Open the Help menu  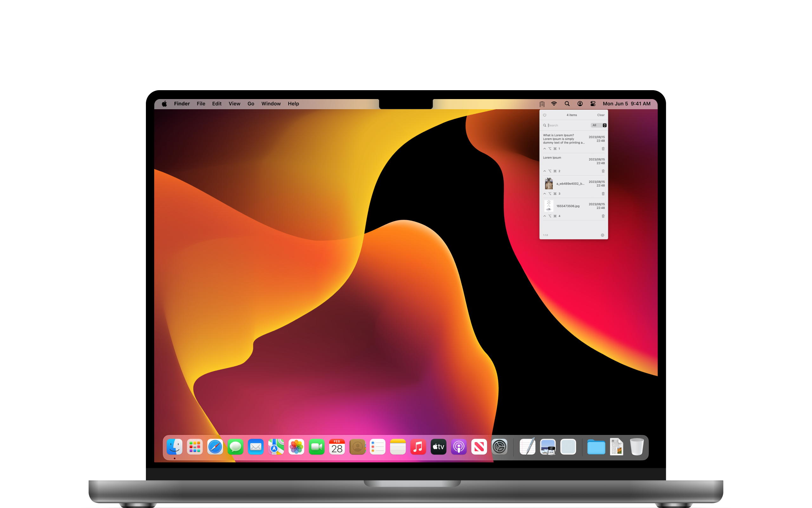(293, 104)
